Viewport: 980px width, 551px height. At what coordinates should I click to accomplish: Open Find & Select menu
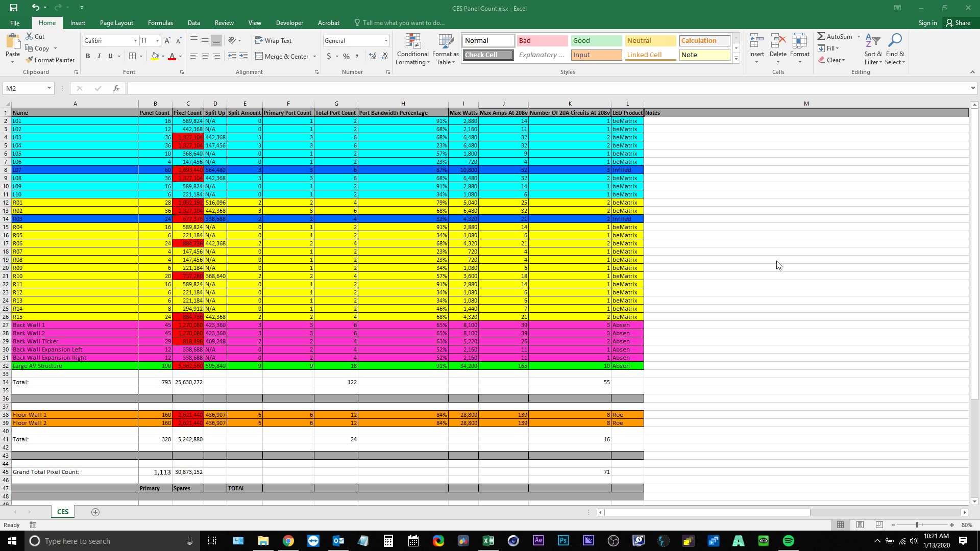(x=895, y=49)
